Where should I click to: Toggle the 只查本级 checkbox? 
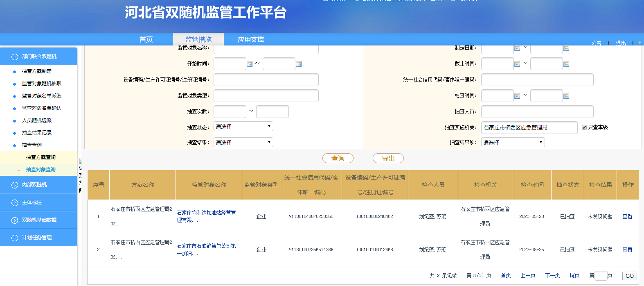point(584,127)
